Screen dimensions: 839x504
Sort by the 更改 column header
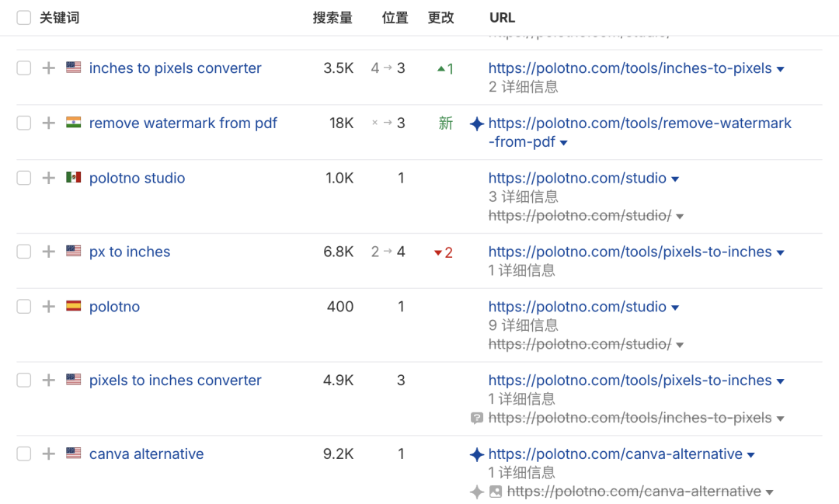tap(441, 18)
